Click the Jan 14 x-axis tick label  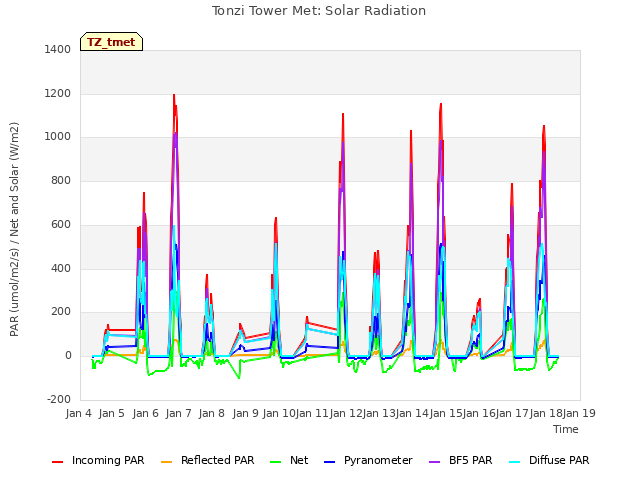412,413
